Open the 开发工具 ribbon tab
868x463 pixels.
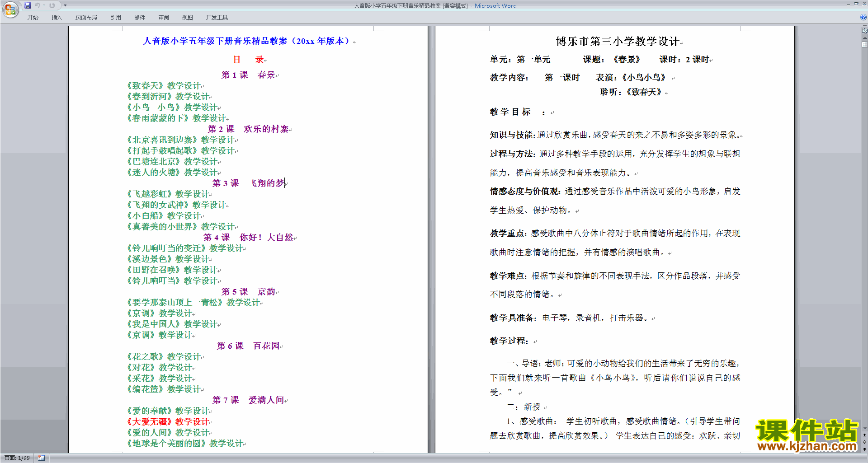217,18
